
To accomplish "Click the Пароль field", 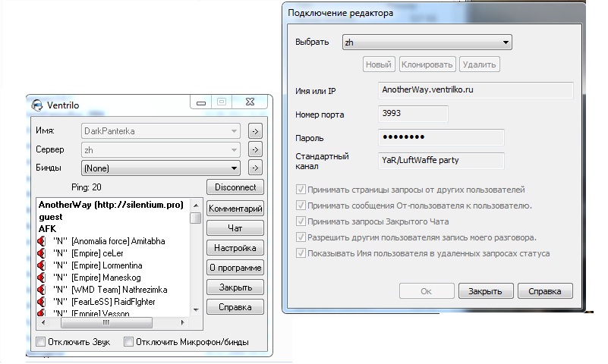I will [x=441, y=137].
